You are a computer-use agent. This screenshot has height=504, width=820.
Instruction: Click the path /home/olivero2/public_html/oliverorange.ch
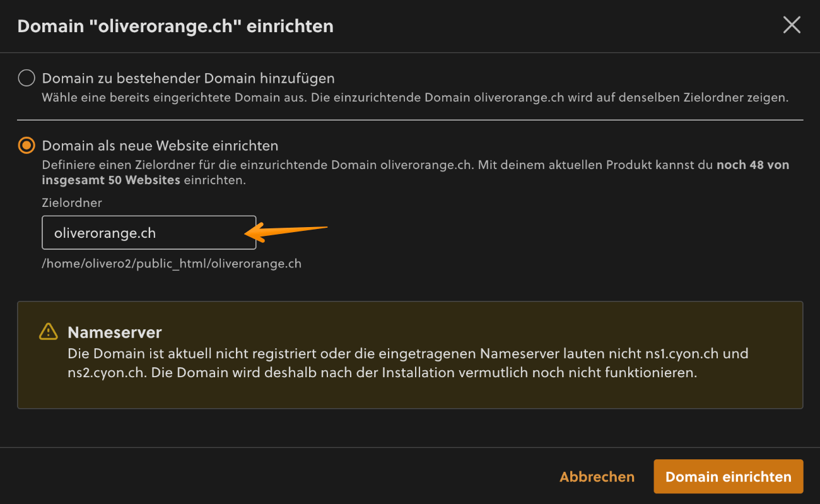pyautogui.click(x=172, y=263)
